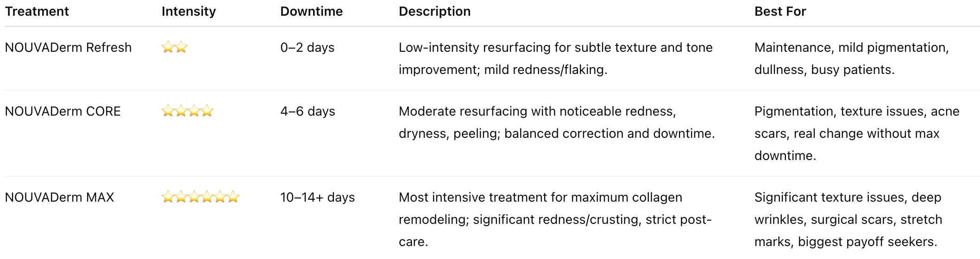Screen dimensions: 980x259
Task: Click the Intensity column header
Action: 188,12
